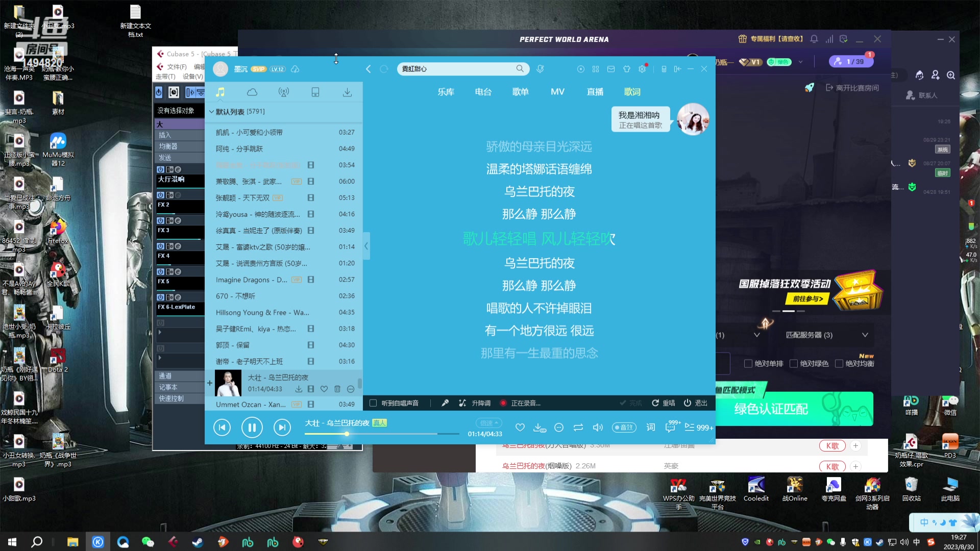Expand the 匹配服务器 (3) dropdown
This screenshot has height=551, width=980.
point(865,335)
